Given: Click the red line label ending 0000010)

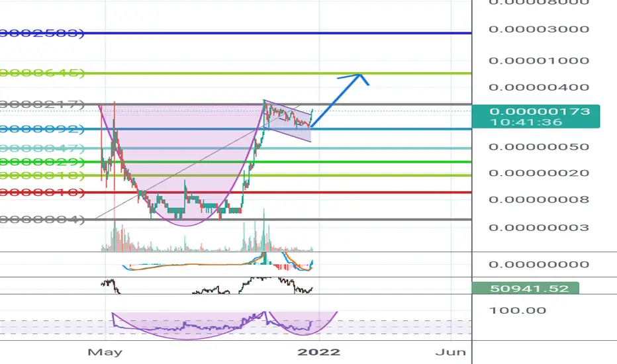Looking at the screenshot, I should (x=42, y=193).
